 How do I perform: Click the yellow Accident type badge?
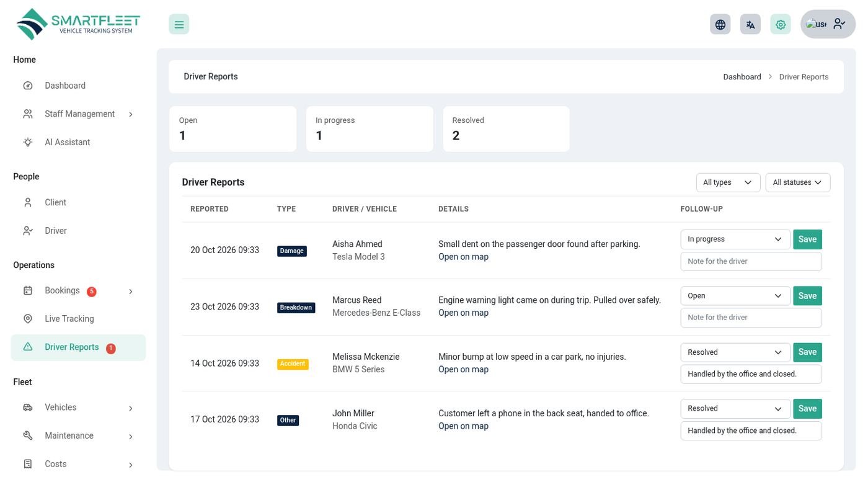[293, 364]
